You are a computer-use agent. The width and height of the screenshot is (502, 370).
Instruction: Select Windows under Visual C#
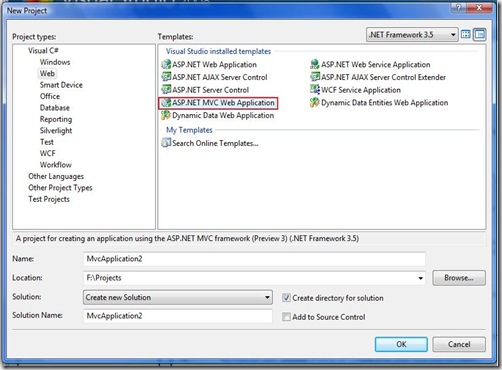coord(55,62)
